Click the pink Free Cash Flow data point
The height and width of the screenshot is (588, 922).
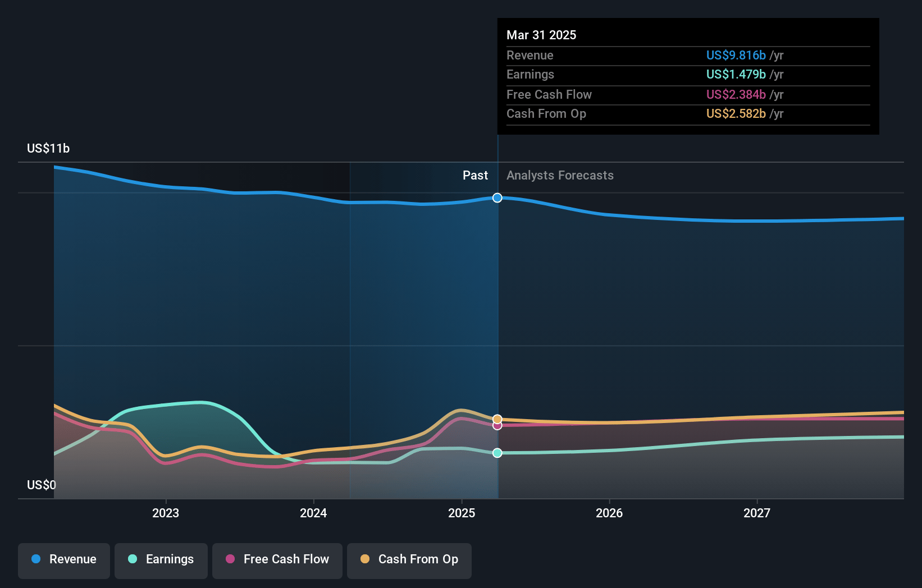(497, 426)
